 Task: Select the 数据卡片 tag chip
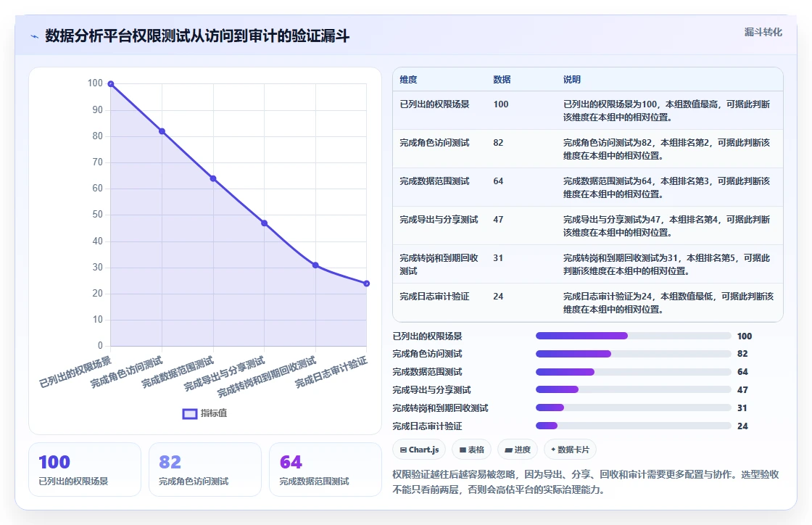click(570, 450)
